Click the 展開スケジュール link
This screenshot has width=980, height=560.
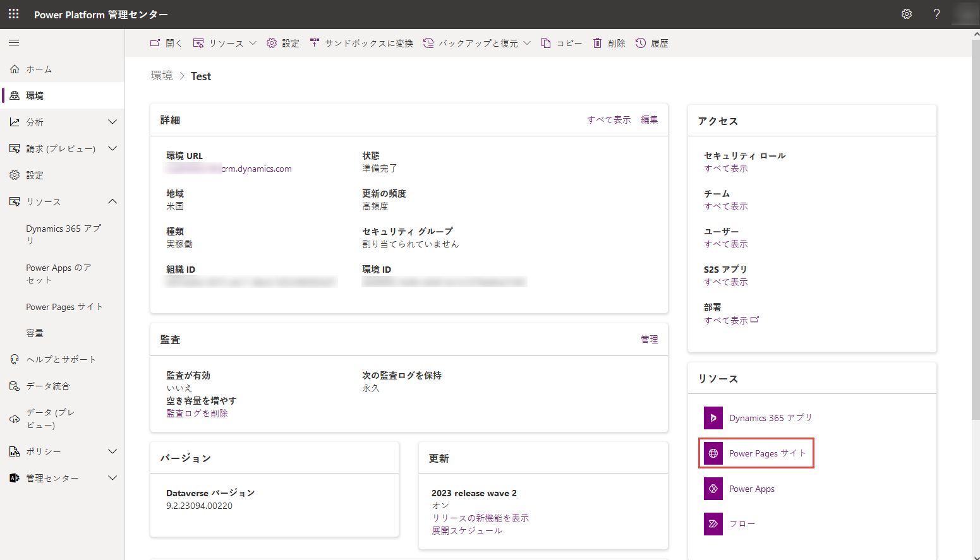coord(467,531)
